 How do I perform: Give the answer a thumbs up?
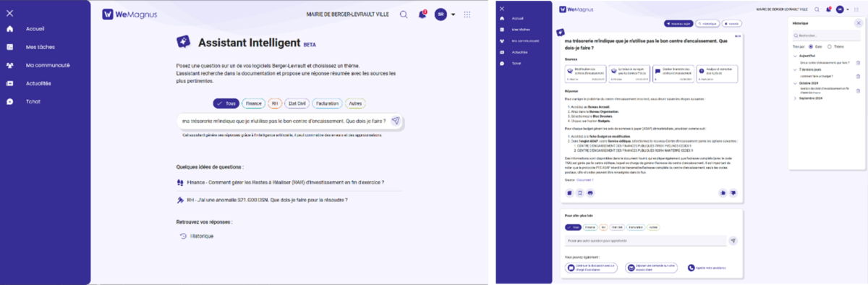[723, 193]
